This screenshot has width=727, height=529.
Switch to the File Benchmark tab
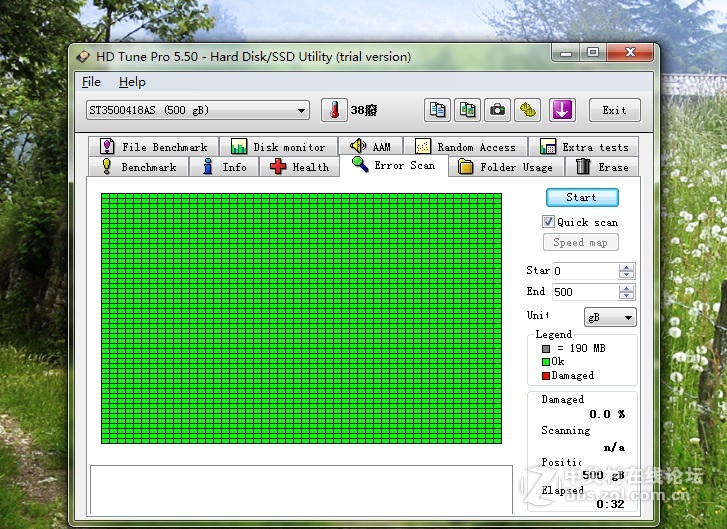tap(153, 147)
